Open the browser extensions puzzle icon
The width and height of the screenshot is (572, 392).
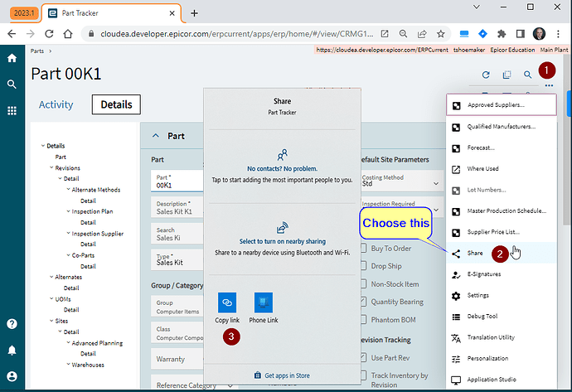[x=502, y=34]
